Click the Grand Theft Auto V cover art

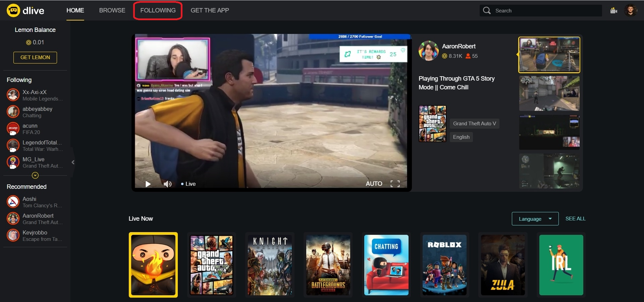(432, 124)
